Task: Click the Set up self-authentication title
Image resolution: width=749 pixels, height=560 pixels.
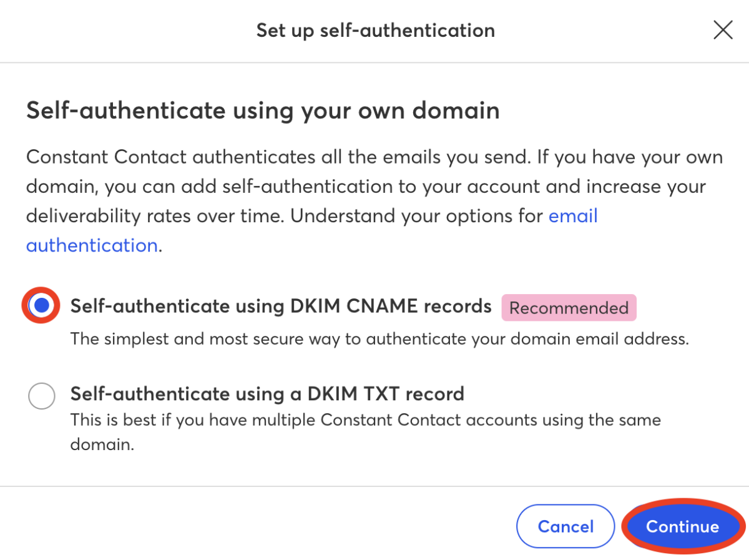Action: [375, 30]
